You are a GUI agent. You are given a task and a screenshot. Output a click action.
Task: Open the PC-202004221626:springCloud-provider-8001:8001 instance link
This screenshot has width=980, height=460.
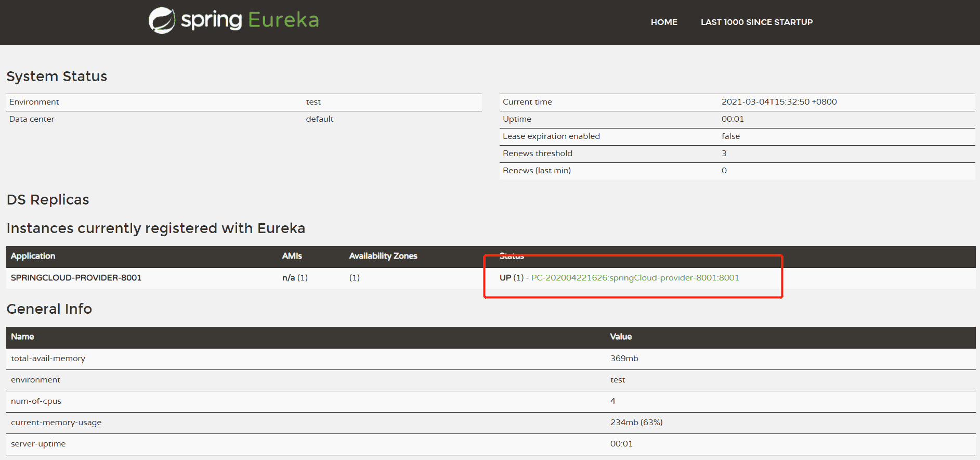[x=635, y=277]
